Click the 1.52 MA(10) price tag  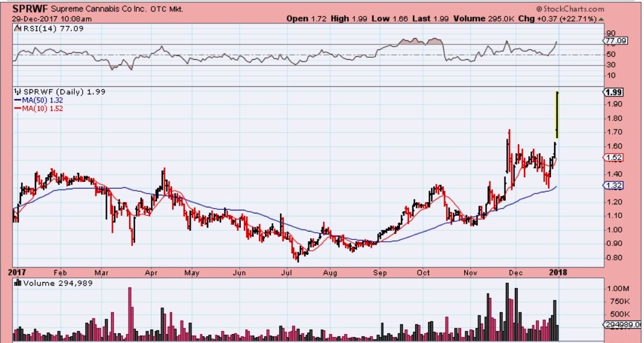click(615, 157)
